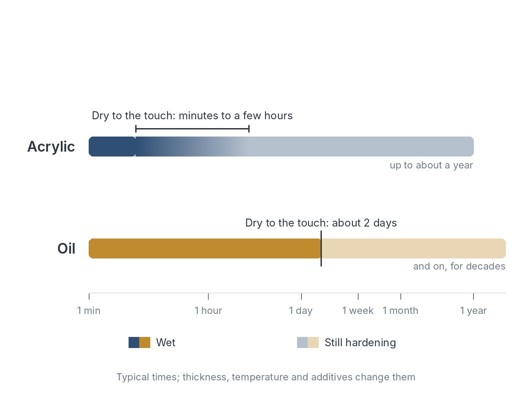Click the Acrylic dry-to-touch range bracket

(192, 129)
